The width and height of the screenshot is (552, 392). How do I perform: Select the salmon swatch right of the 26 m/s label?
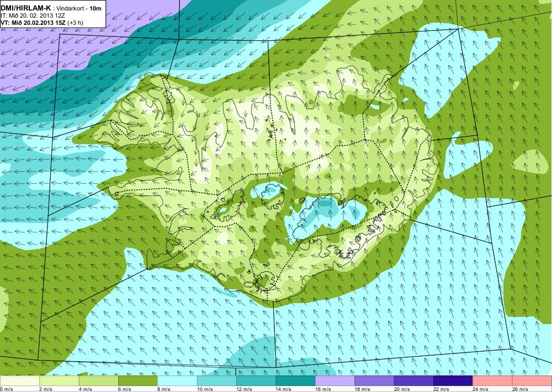(532, 381)
